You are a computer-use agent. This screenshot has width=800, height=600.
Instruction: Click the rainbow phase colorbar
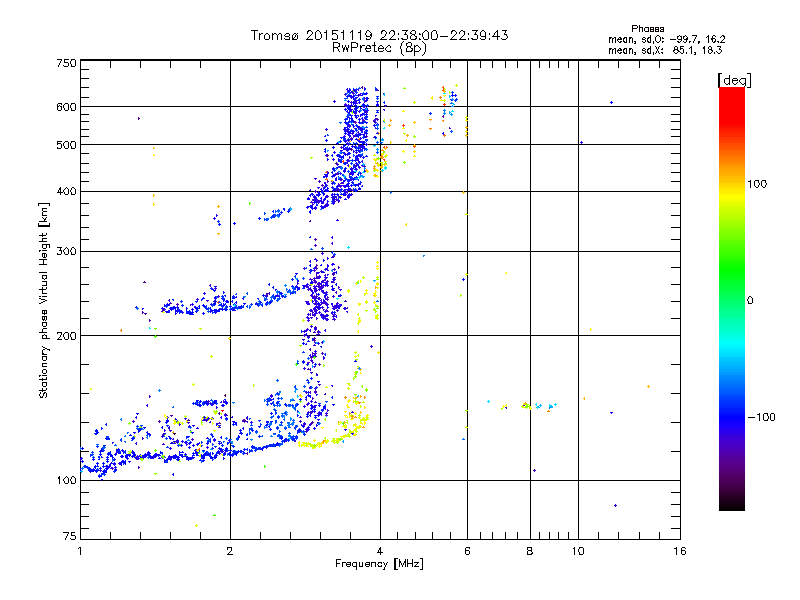(x=732, y=298)
